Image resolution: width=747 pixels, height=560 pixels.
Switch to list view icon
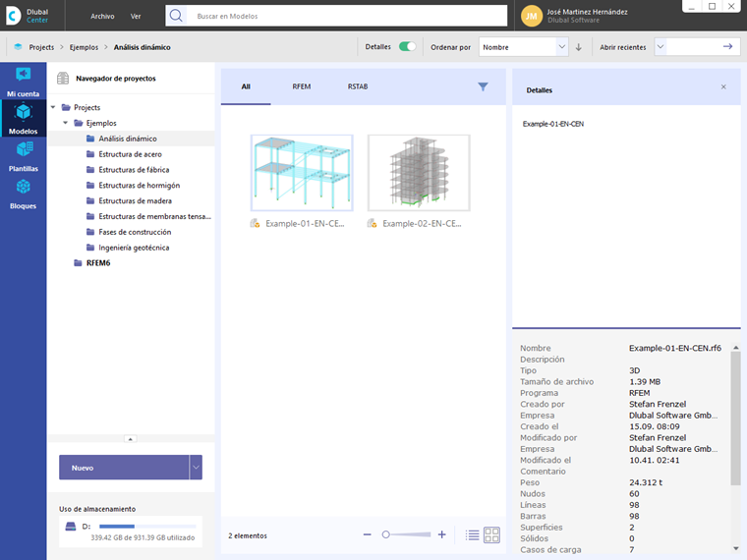[x=472, y=535]
